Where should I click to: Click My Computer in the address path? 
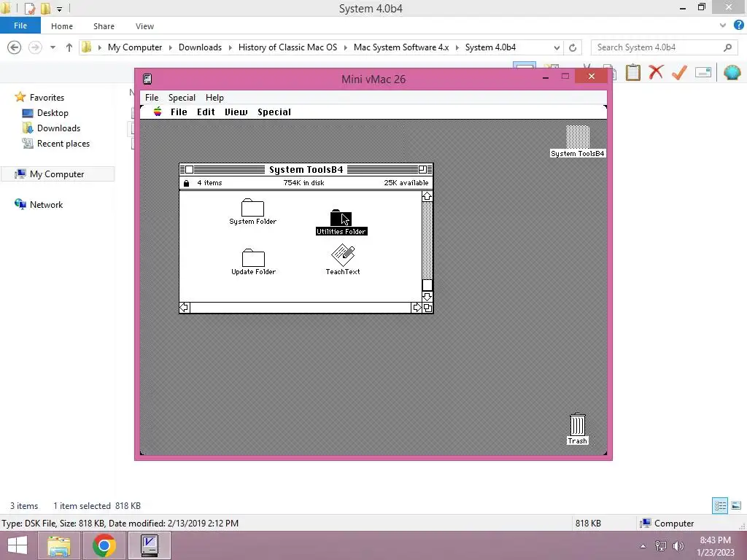pyautogui.click(x=135, y=47)
